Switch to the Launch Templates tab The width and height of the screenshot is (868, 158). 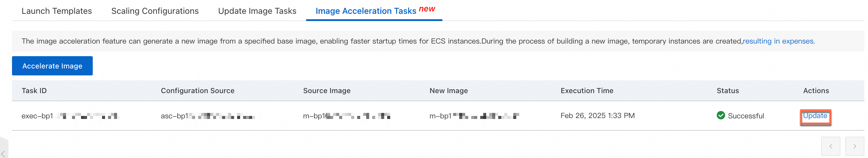pos(57,11)
